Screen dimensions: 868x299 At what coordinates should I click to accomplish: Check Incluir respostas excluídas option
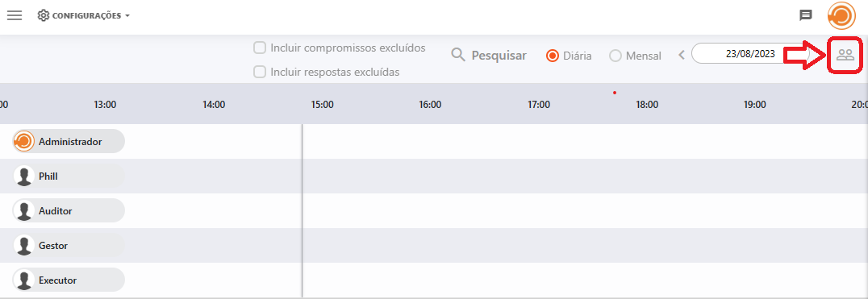(x=260, y=72)
